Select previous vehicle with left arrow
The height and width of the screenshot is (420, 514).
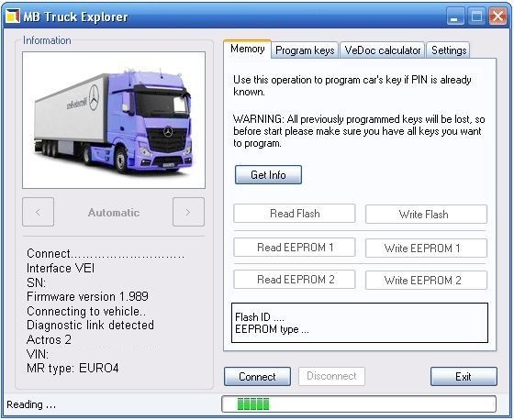[x=38, y=212]
